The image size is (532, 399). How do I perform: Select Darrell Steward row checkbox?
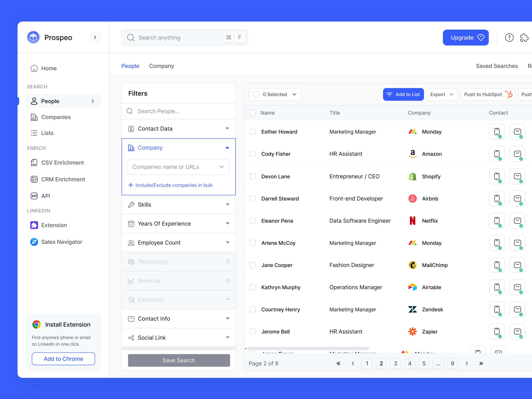253,199
